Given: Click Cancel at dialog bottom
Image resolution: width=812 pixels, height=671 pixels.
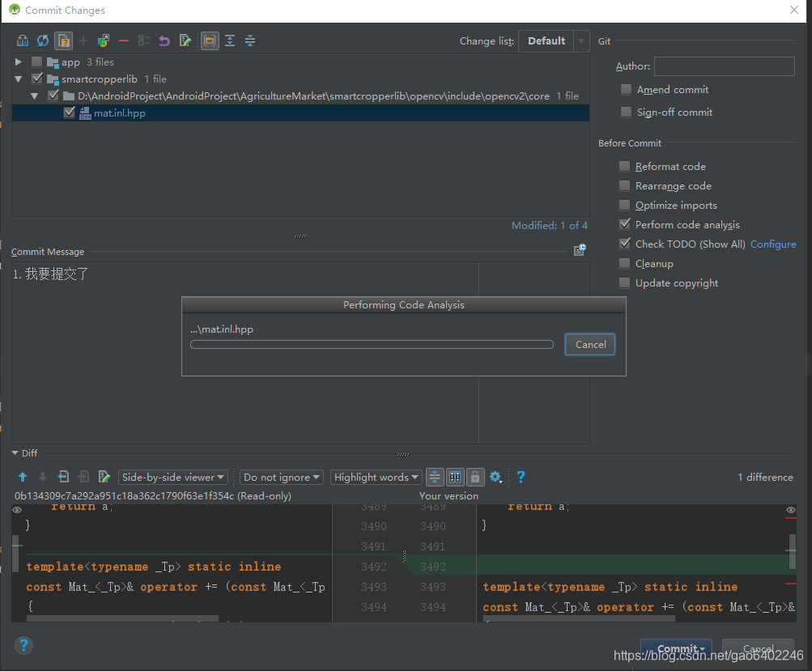Looking at the screenshot, I should 758,648.
